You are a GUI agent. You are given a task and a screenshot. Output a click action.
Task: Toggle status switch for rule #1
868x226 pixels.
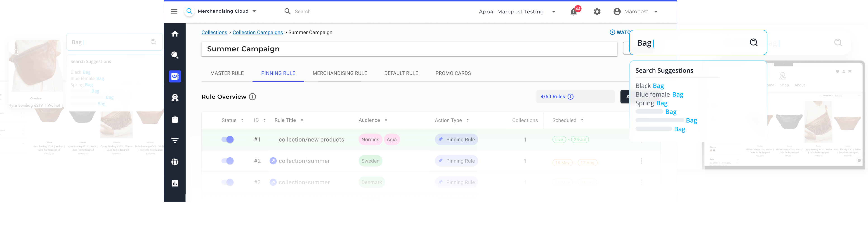228,139
